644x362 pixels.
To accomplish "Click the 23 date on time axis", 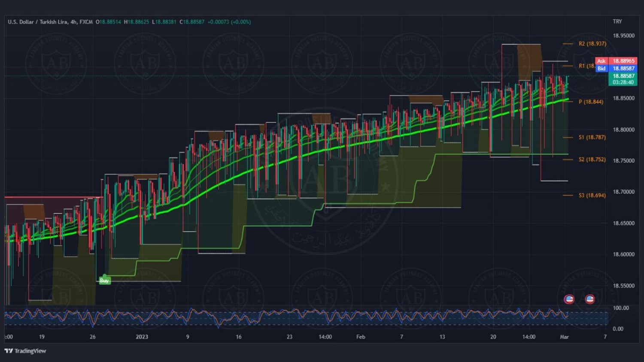I will click(289, 337).
